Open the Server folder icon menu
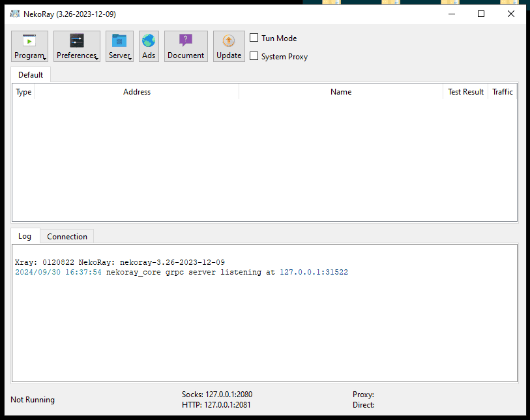530x420 pixels. pyautogui.click(x=119, y=46)
